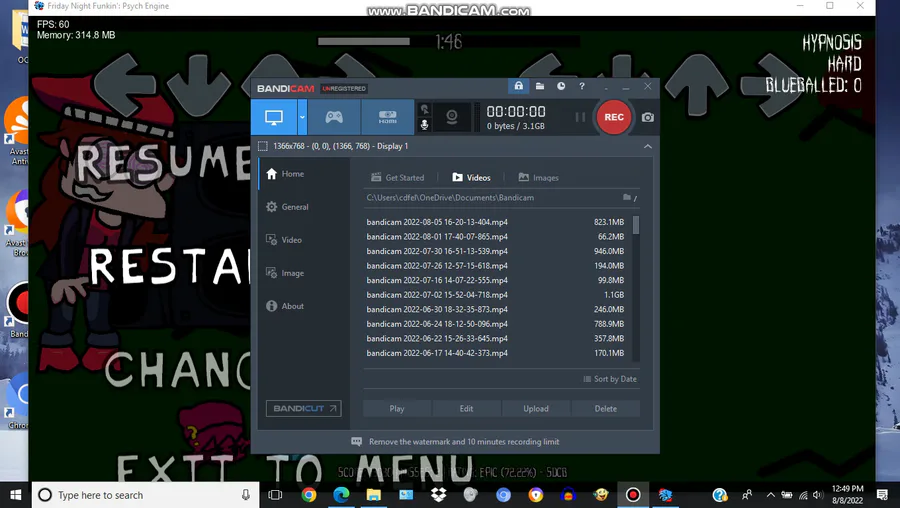Open the Windows Start menu
900x508 pixels.
[x=15, y=495]
